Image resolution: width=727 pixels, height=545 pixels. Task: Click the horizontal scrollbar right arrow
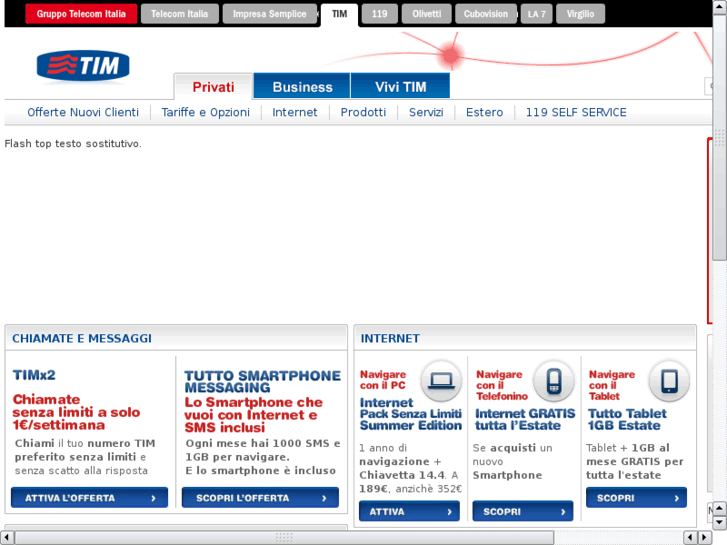(x=705, y=537)
